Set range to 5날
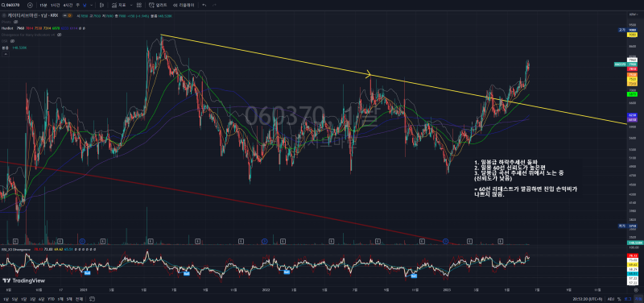Image resolution: width=644 pixels, height=303 pixels. 14,299
